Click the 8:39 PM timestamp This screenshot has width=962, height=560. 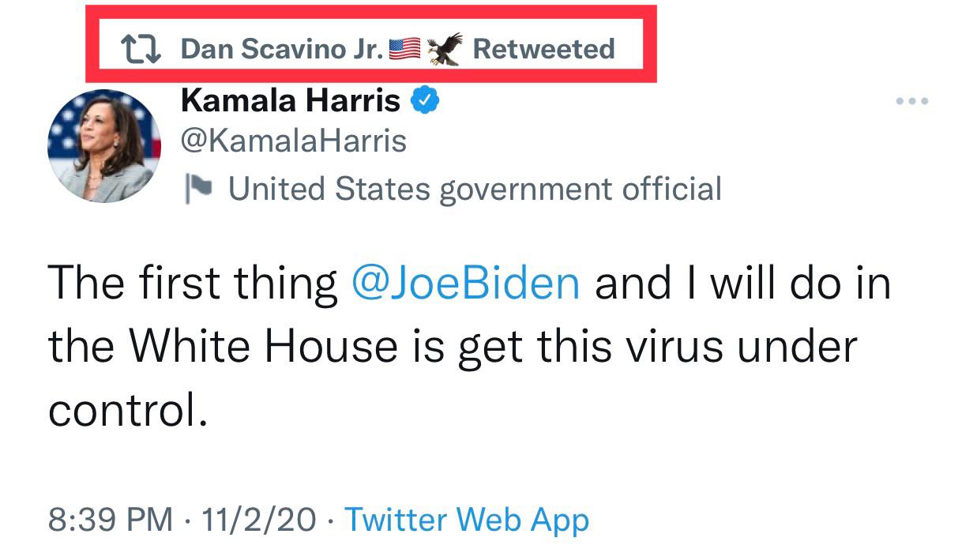click(110, 520)
